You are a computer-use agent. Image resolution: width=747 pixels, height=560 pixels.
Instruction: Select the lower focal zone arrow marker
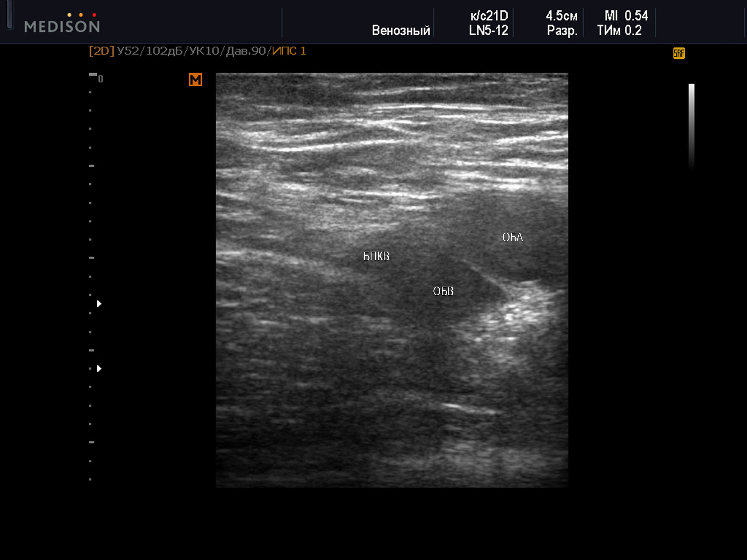(99, 369)
